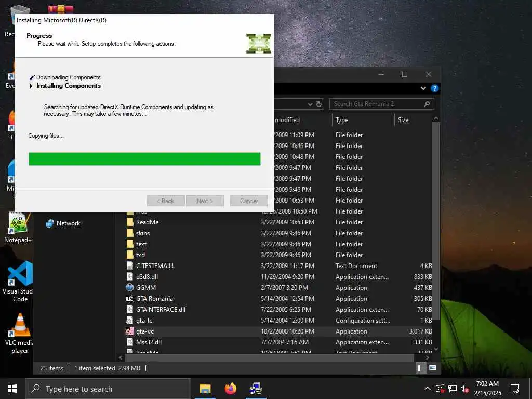Open File Explorer from the taskbar
The image size is (532, 399).
205,389
